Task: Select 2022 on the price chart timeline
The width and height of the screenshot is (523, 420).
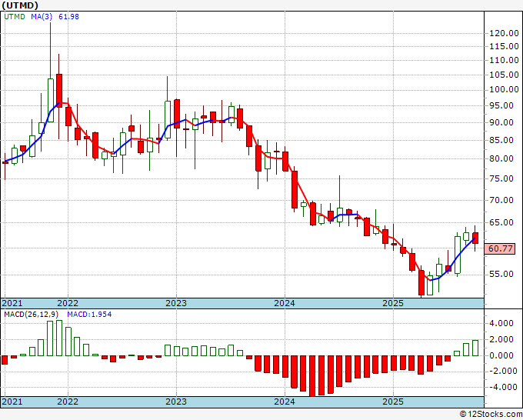Action: point(68,303)
